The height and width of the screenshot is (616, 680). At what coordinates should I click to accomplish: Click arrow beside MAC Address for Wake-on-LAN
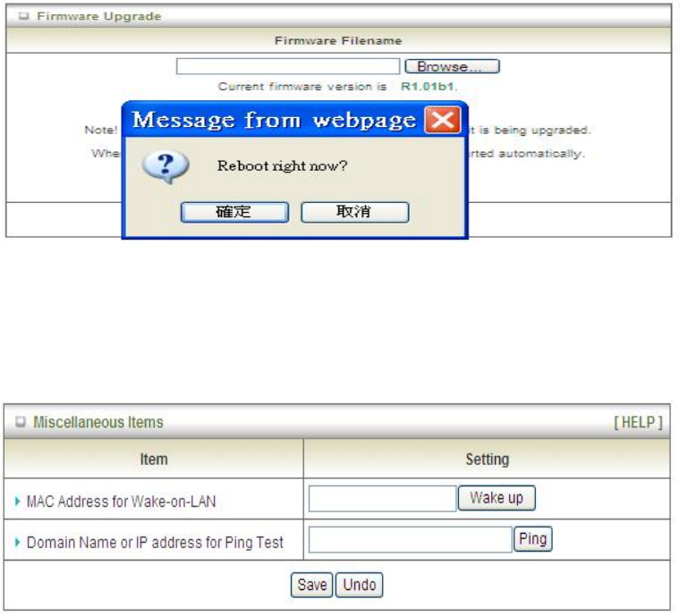click(17, 502)
